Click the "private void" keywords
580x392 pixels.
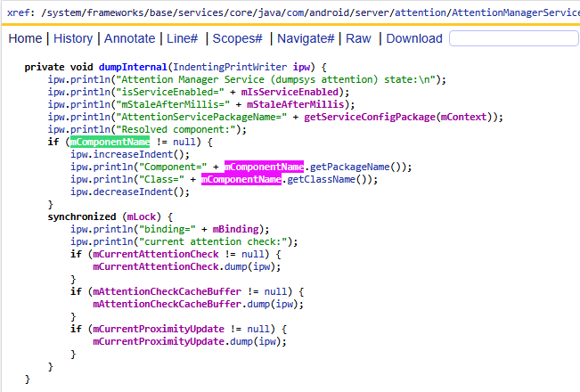point(59,67)
